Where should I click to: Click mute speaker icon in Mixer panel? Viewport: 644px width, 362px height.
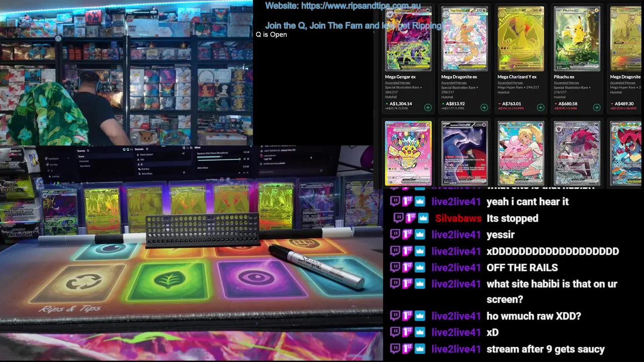[245, 159]
